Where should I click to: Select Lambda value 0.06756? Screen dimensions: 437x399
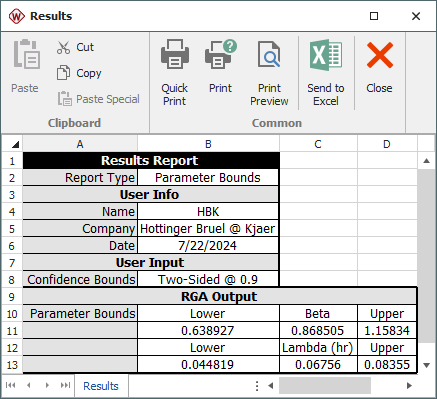point(318,365)
